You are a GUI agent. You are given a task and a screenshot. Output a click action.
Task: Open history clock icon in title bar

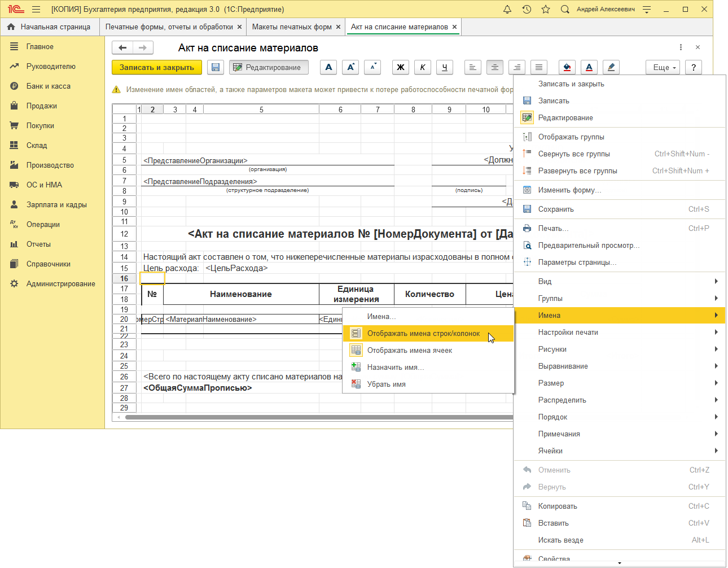(x=527, y=9)
